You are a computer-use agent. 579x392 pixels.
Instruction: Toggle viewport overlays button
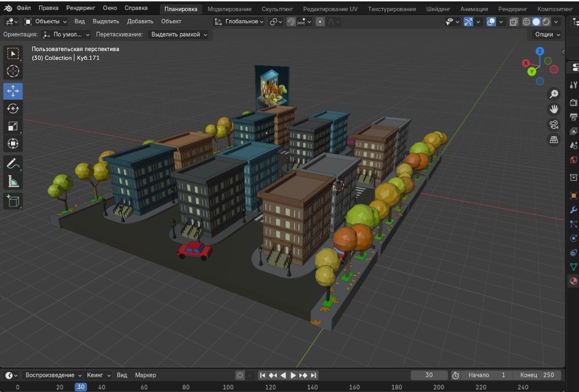(491, 21)
